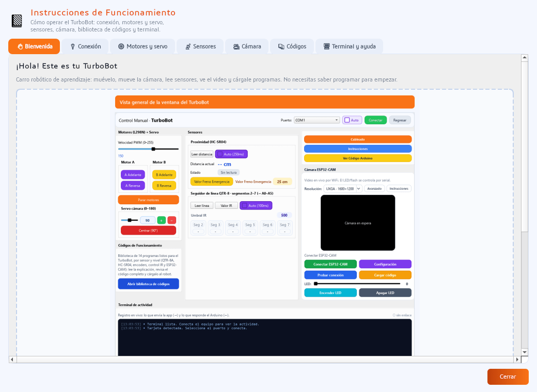This screenshot has width=537, height=392.
Task: Open the COM1 port dropdown in the overview image
Action: 317,120
